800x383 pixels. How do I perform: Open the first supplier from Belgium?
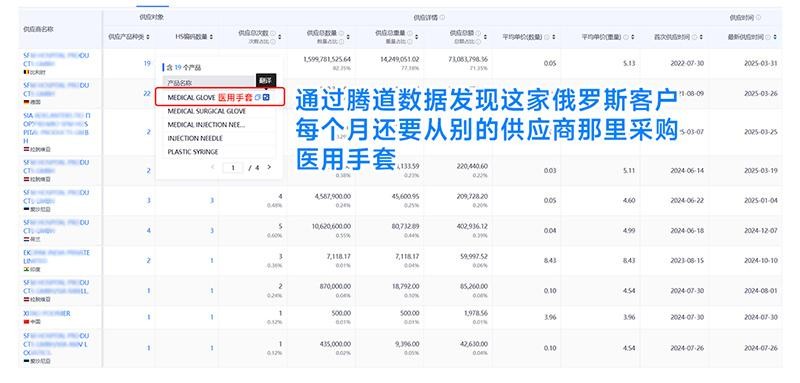[56, 60]
